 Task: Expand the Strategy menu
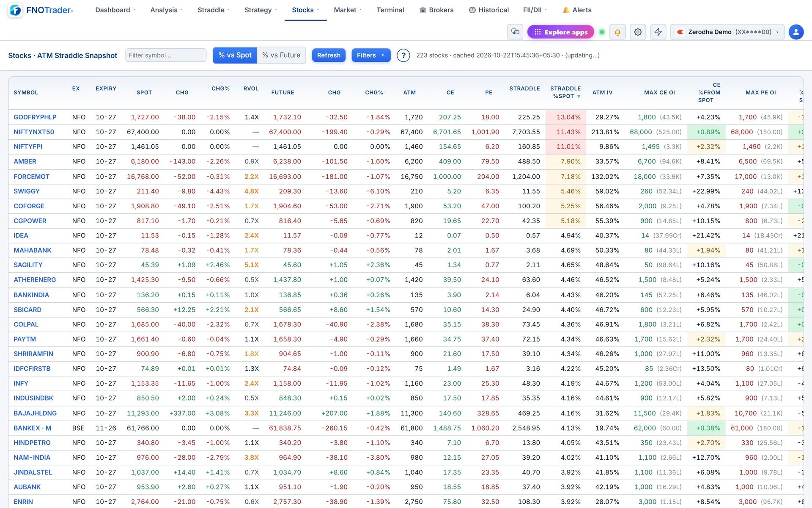[261, 10]
